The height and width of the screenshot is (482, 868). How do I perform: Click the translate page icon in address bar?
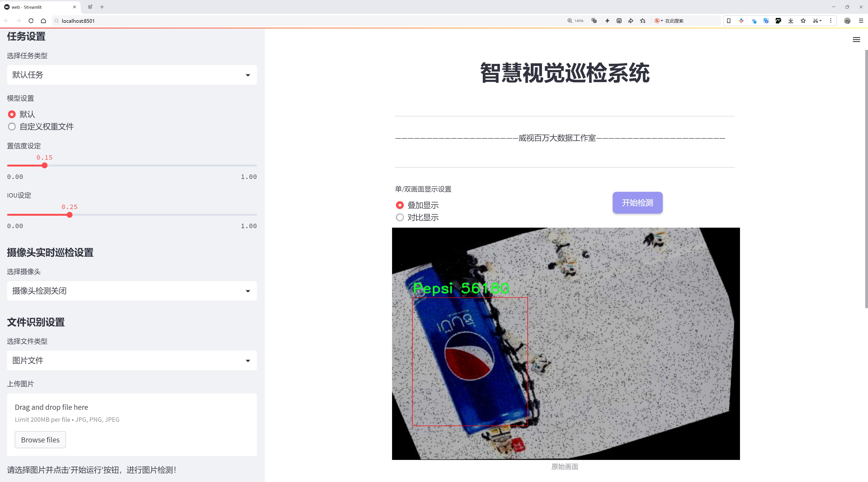coord(594,20)
